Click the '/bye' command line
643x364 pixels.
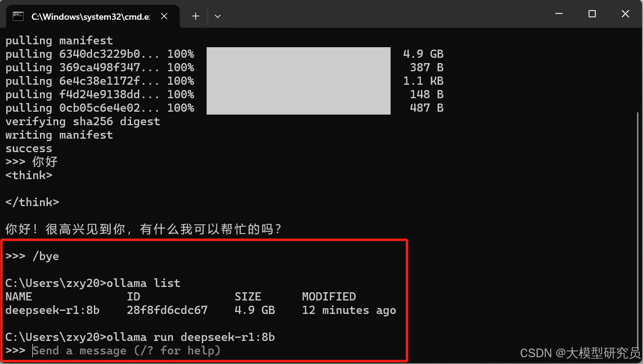coord(32,256)
